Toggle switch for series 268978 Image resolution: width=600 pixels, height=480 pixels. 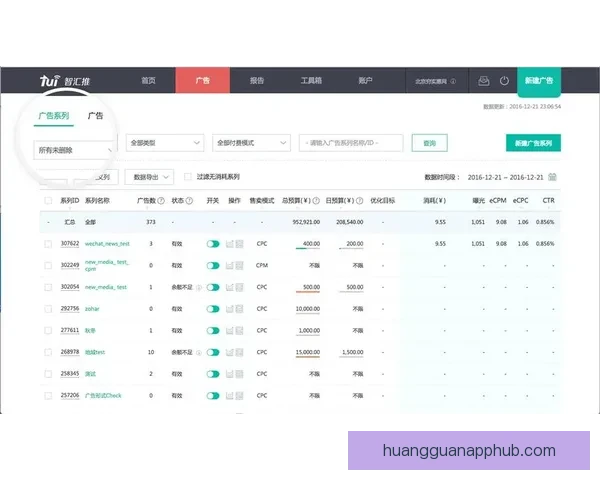[213, 352]
